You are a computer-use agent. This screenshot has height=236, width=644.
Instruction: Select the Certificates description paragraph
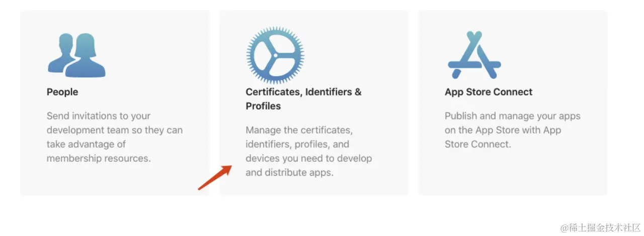pyautogui.click(x=308, y=151)
